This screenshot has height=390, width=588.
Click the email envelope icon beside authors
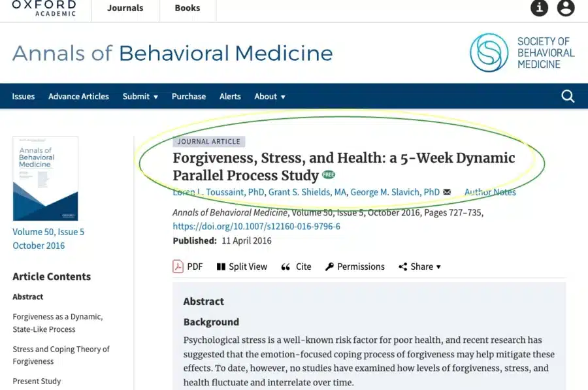pos(447,192)
